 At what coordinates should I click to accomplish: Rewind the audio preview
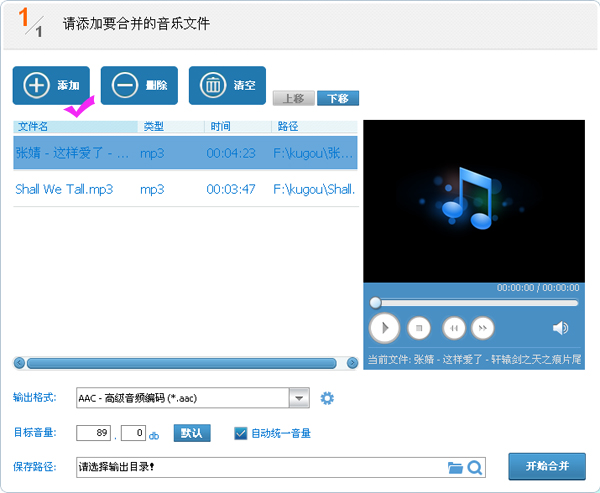point(454,328)
